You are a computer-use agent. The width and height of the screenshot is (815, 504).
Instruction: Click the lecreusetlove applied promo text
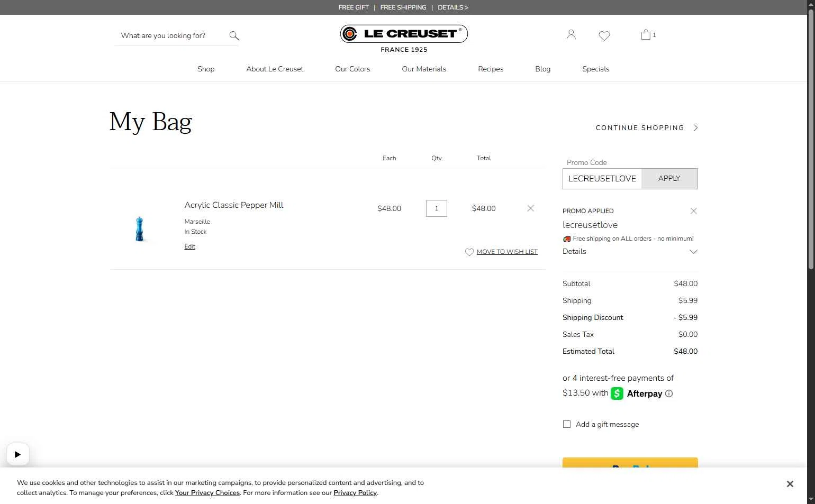tap(590, 225)
